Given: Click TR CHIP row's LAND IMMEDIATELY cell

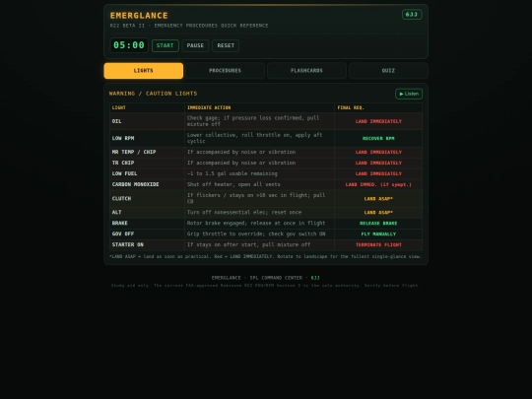Looking at the screenshot, I should pos(378,163).
